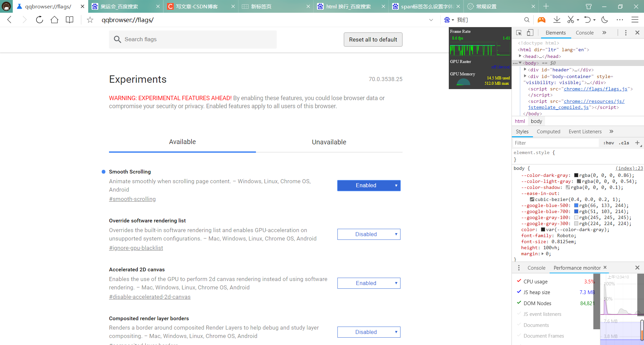This screenshot has width=644, height=345.
Task: Uncheck the DOM Nodes monitor
Action: [518, 303]
